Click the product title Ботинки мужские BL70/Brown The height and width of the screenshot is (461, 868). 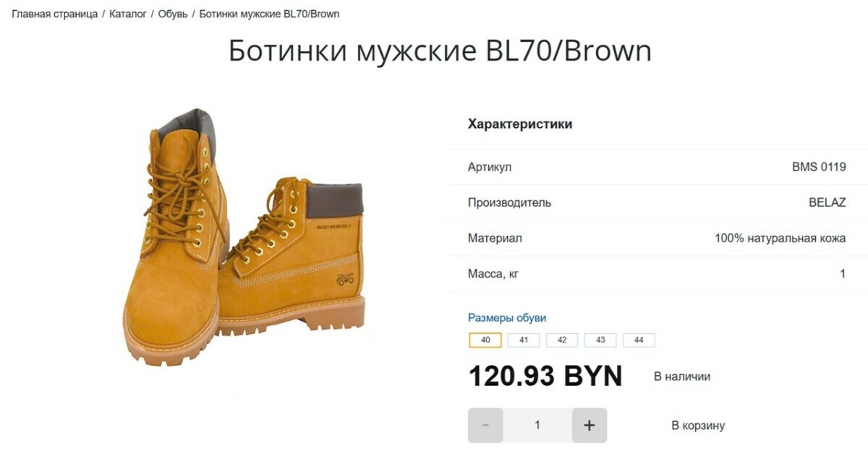tap(440, 51)
